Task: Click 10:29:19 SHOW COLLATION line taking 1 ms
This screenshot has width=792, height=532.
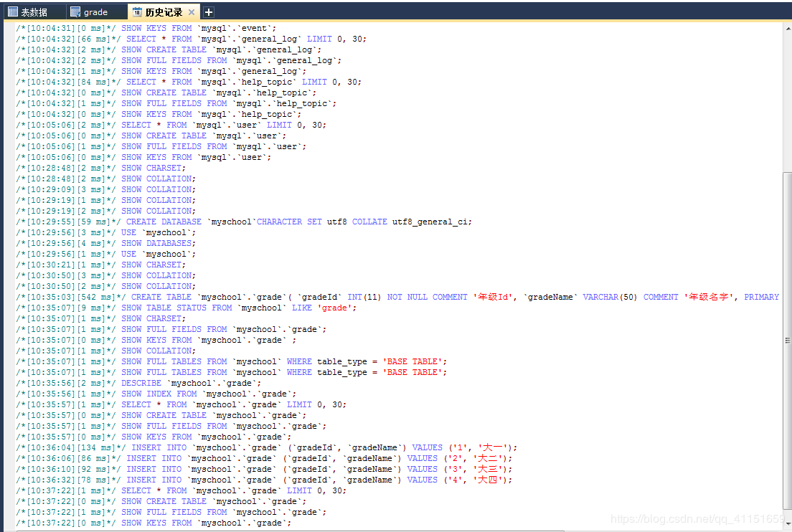Action: point(106,200)
